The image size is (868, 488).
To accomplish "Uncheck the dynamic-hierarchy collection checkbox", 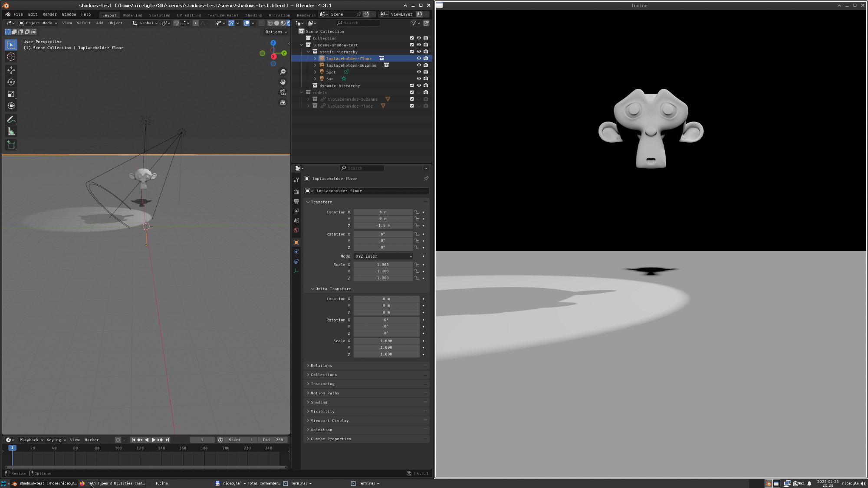I will (412, 85).
